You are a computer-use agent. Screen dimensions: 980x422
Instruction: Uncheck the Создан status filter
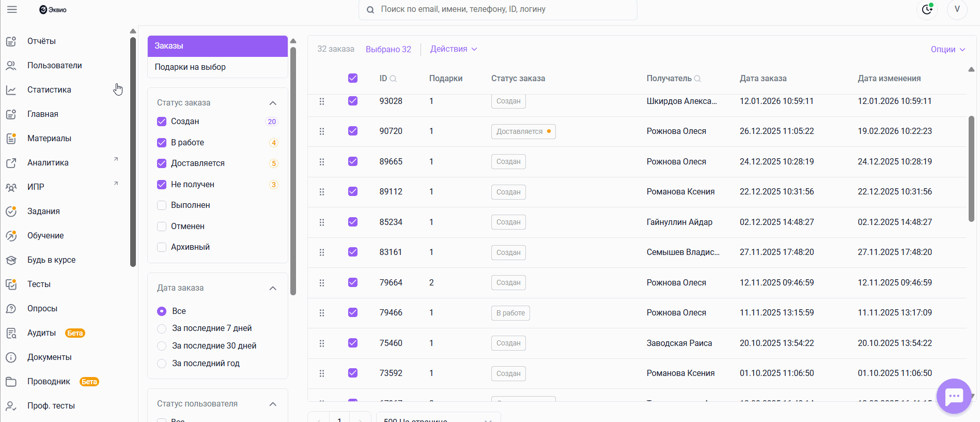click(162, 122)
